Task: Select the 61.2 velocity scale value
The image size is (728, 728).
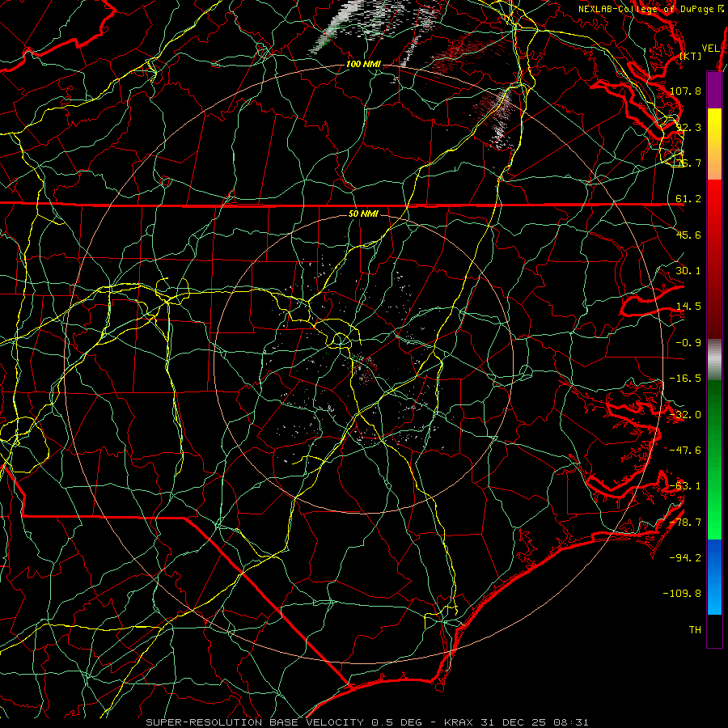Action: point(688,199)
